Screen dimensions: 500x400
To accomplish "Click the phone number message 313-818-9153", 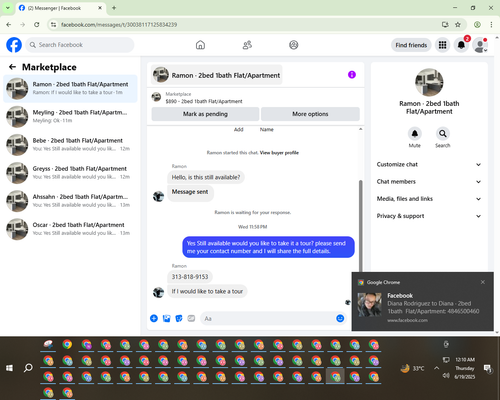I will [190, 277].
